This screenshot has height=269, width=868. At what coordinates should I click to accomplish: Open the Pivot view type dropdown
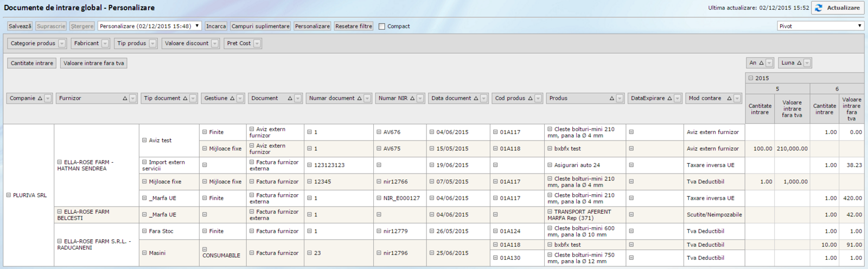click(820, 26)
